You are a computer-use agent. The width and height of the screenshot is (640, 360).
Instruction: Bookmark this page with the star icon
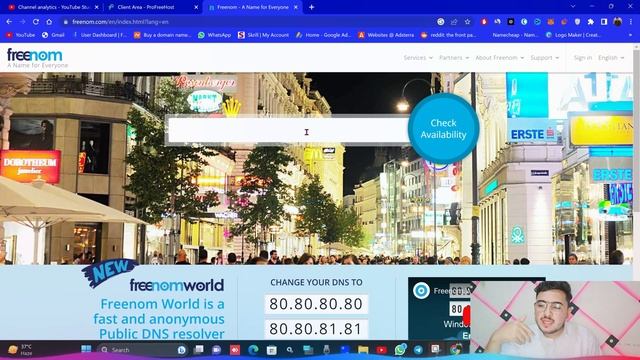pos(467,22)
